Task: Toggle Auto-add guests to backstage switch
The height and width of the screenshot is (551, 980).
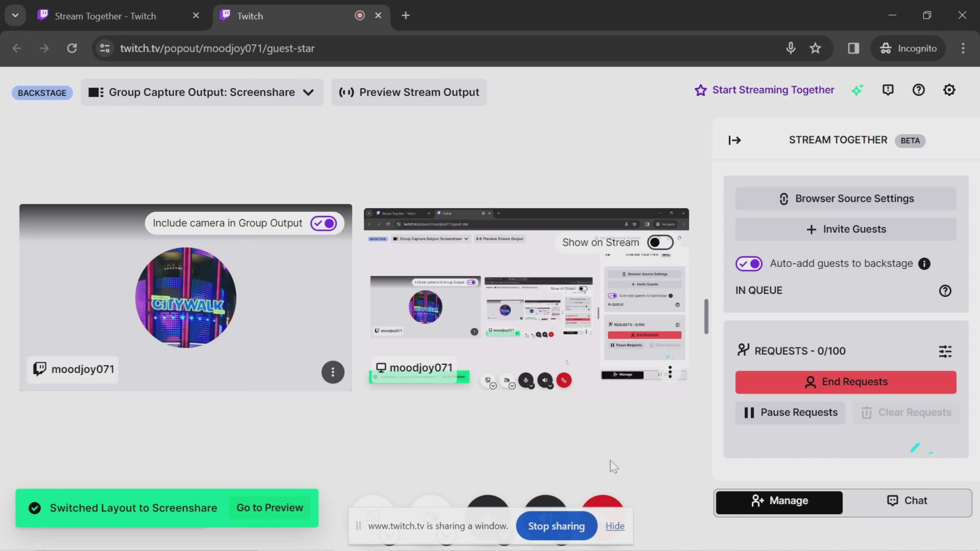Action: click(749, 263)
